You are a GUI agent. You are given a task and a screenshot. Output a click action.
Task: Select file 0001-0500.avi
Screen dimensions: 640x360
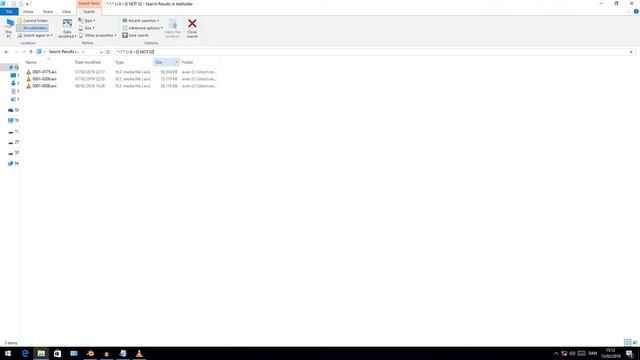44,86
